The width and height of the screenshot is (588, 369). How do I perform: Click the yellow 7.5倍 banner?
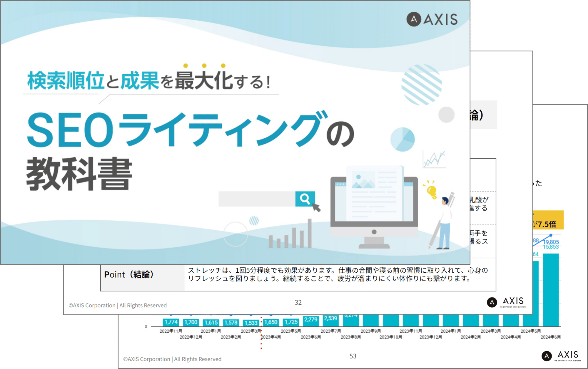point(548,220)
